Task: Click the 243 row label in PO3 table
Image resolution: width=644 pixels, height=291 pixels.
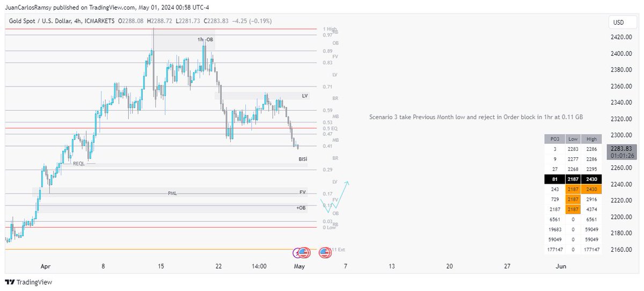Action: [555, 190]
